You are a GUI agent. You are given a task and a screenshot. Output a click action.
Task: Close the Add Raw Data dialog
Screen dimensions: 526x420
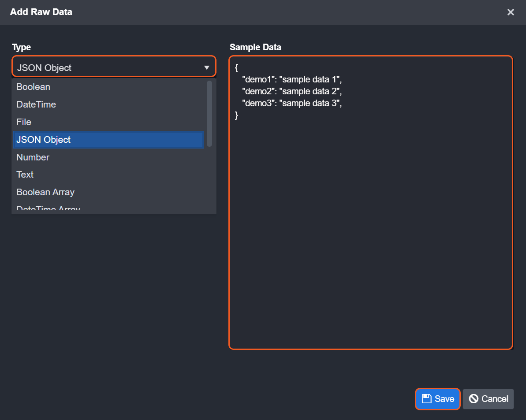(x=511, y=12)
